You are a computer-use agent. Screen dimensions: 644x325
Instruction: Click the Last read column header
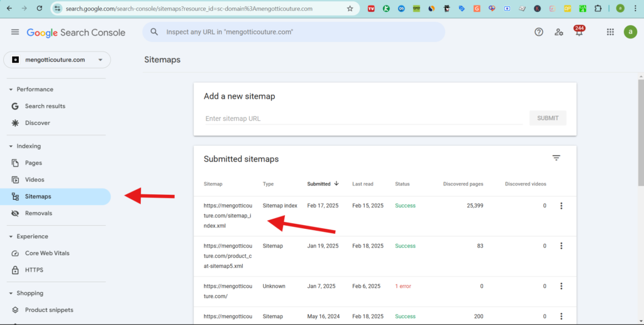click(363, 184)
